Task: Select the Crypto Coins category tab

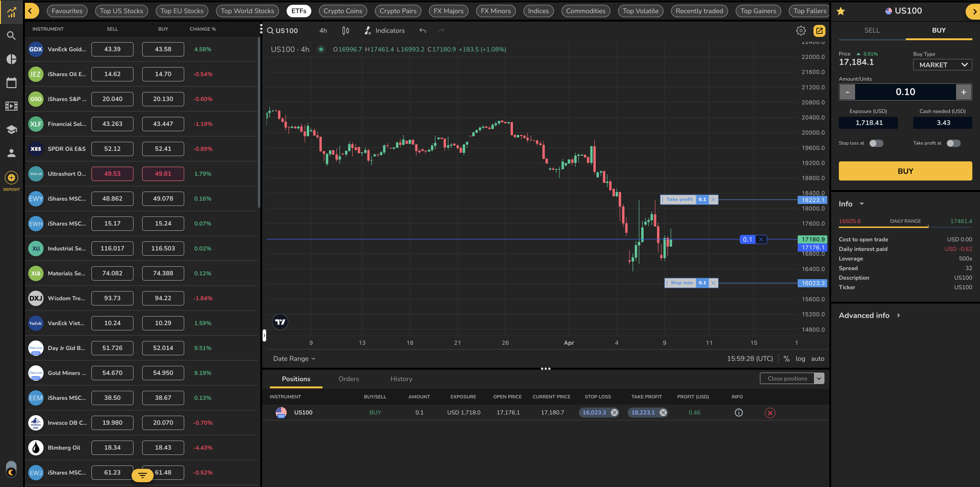Action: [x=343, y=11]
